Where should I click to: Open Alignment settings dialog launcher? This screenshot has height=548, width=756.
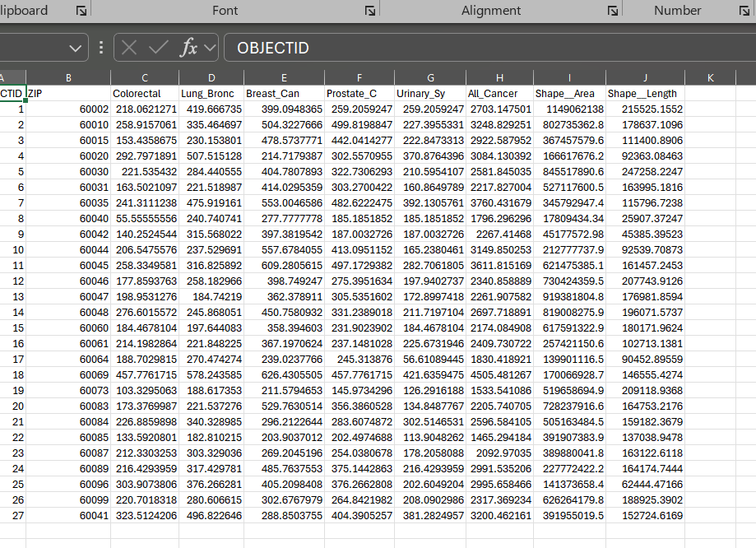pyautogui.click(x=612, y=11)
